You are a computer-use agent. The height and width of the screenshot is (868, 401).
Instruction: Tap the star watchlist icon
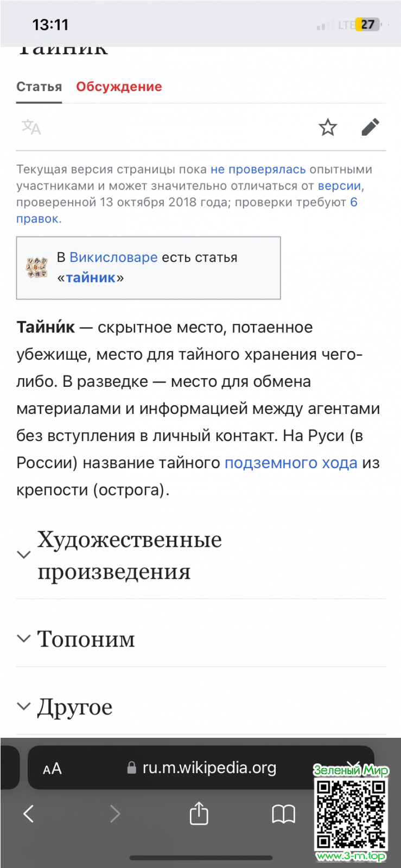click(328, 127)
